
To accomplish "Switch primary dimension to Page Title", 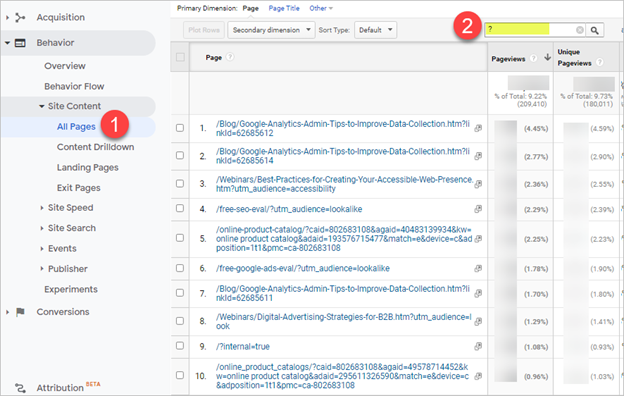I will pos(284,8).
